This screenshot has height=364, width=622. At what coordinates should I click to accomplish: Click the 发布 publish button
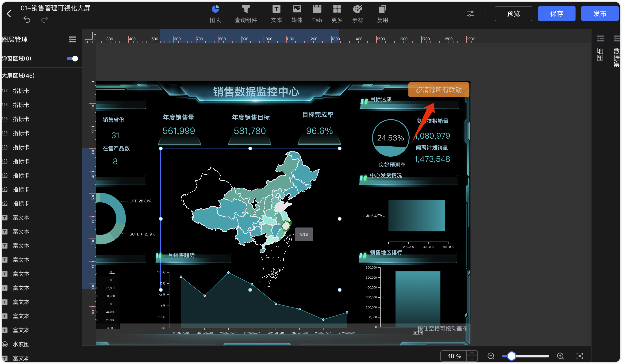(x=599, y=14)
